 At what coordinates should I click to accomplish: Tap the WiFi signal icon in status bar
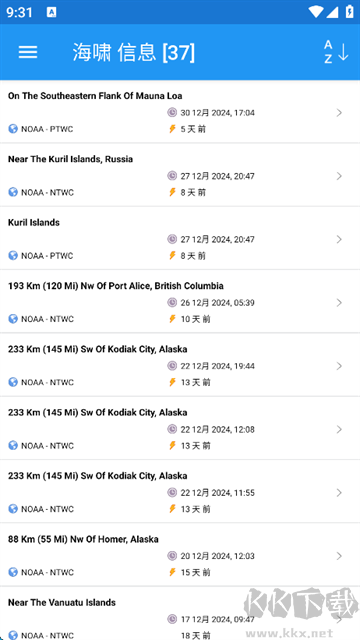[x=315, y=12]
